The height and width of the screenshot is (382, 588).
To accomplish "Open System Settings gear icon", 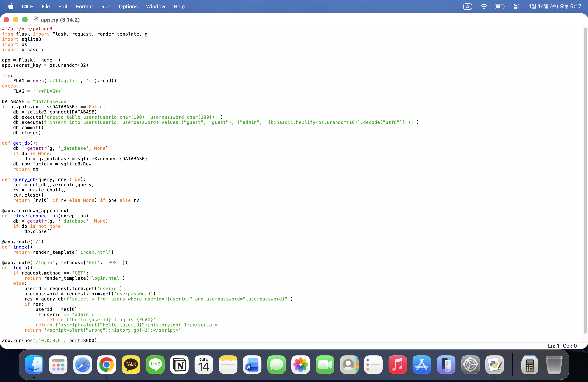I will tap(470, 364).
